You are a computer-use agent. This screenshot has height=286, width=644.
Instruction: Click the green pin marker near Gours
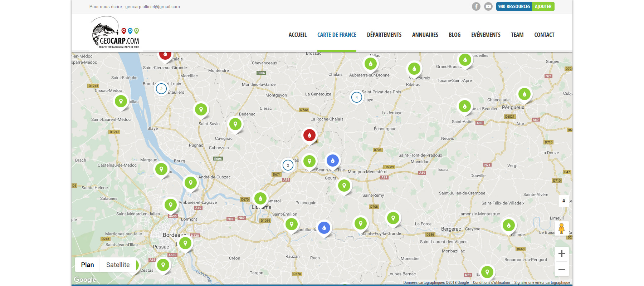(x=344, y=186)
